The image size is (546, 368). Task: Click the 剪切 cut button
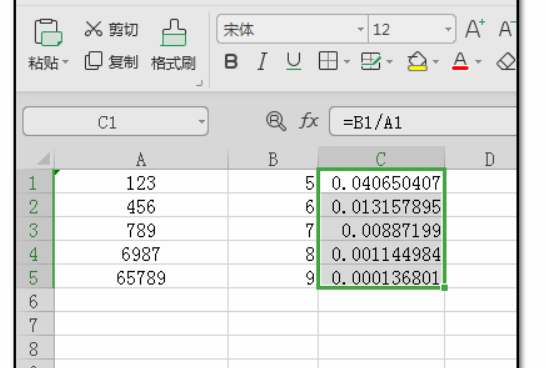(x=111, y=29)
